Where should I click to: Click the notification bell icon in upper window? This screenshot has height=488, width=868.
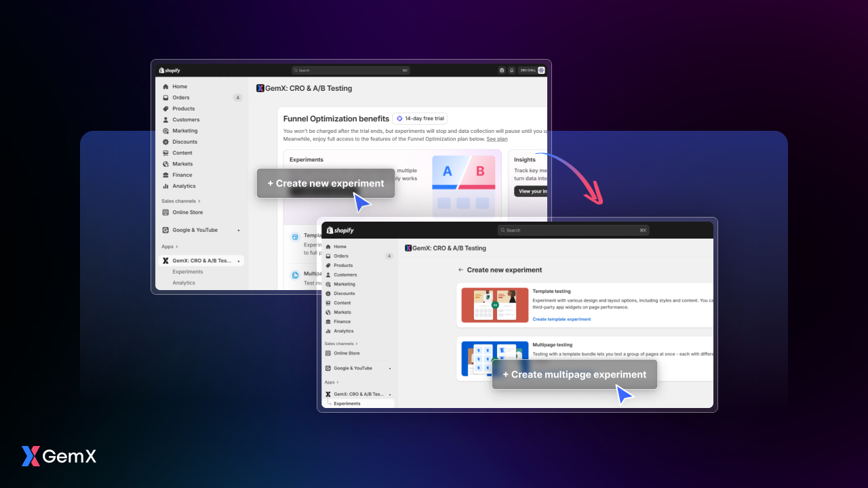click(x=512, y=70)
